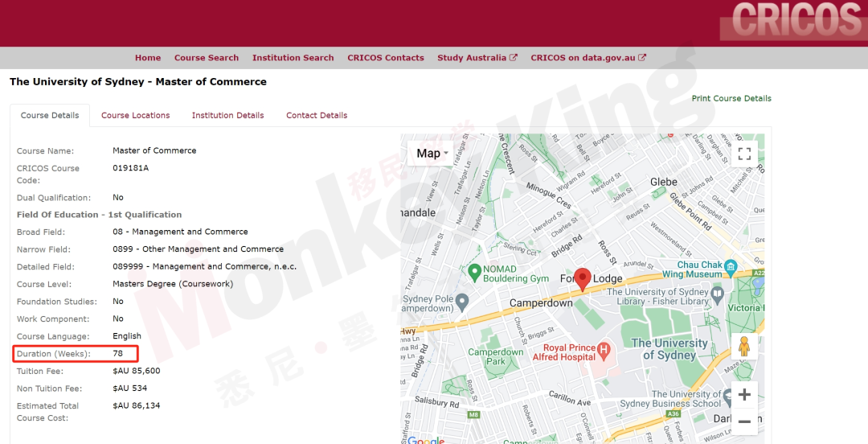Viewport: 868px width, 444px height.
Task: Click the Course Language value English
Action: tap(127, 336)
